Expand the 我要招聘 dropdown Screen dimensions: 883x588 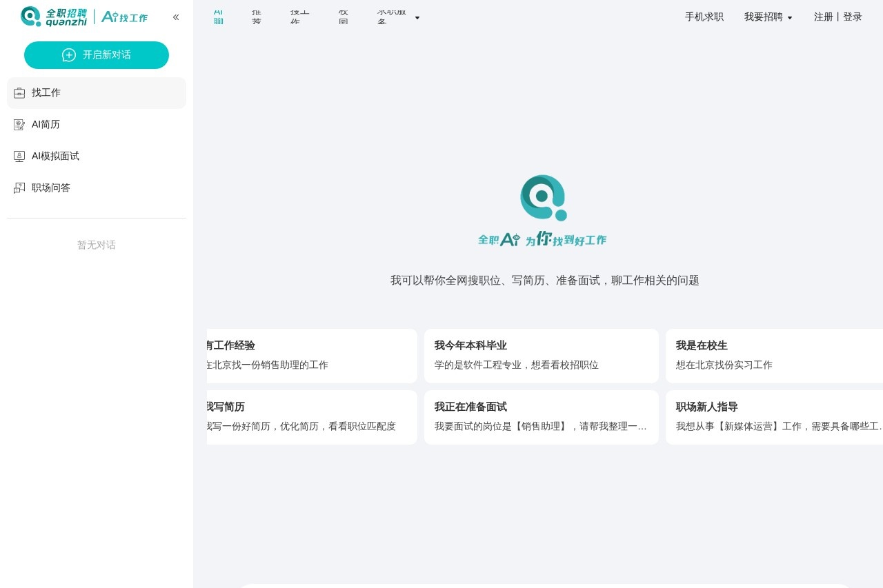[x=768, y=17]
